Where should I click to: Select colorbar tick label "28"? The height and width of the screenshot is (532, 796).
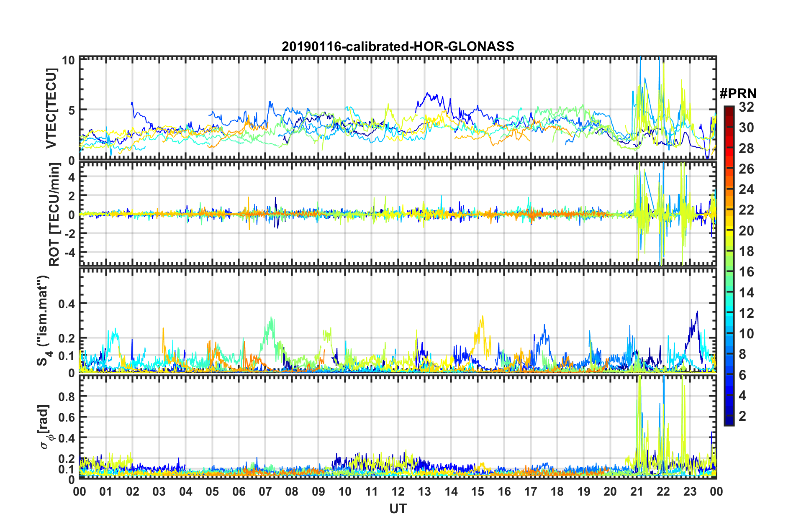(746, 148)
